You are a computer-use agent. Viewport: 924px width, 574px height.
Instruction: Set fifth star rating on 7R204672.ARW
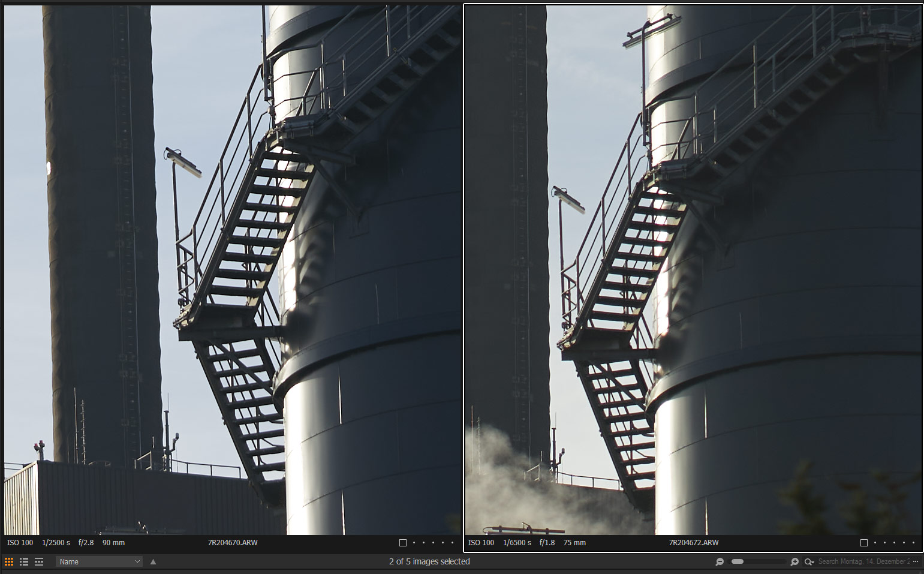point(913,543)
